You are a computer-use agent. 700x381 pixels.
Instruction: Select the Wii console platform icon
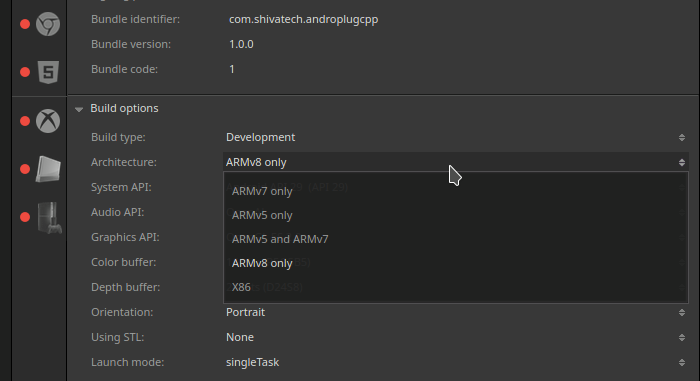coord(48,169)
